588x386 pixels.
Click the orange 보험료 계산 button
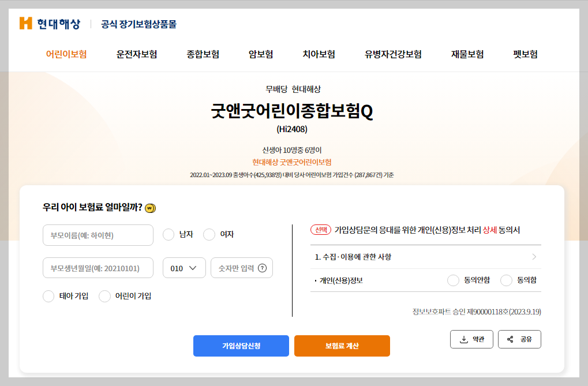click(342, 346)
